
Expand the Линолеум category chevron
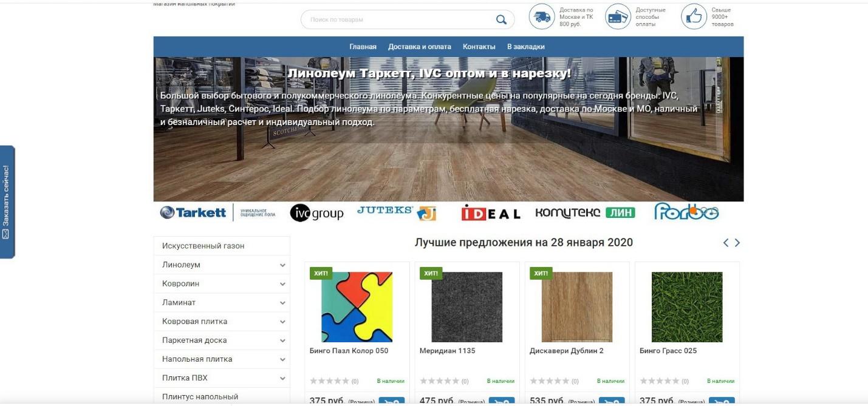pos(282,265)
